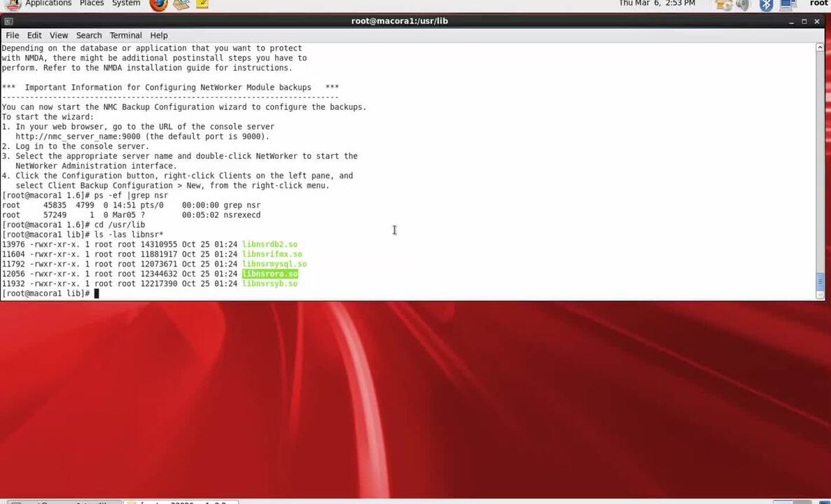Open the yellow sticky notes launcher
831x504 pixels.
[x=202, y=3]
